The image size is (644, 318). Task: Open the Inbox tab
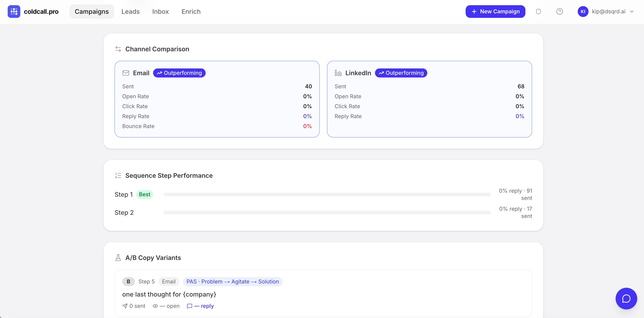pos(160,12)
